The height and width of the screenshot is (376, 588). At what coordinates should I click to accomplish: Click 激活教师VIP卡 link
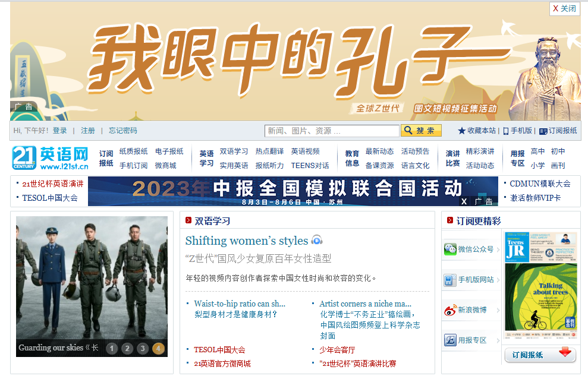coord(536,198)
